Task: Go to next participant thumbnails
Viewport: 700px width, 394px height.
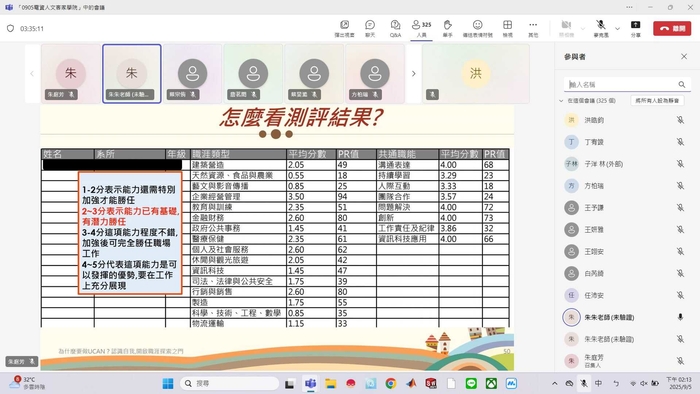Action: [x=413, y=74]
